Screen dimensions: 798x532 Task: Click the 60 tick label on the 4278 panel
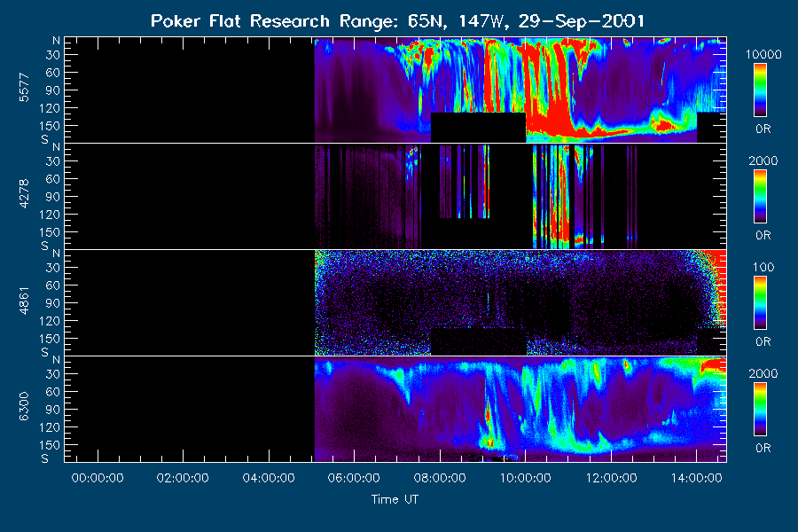[x=53, y=179]
